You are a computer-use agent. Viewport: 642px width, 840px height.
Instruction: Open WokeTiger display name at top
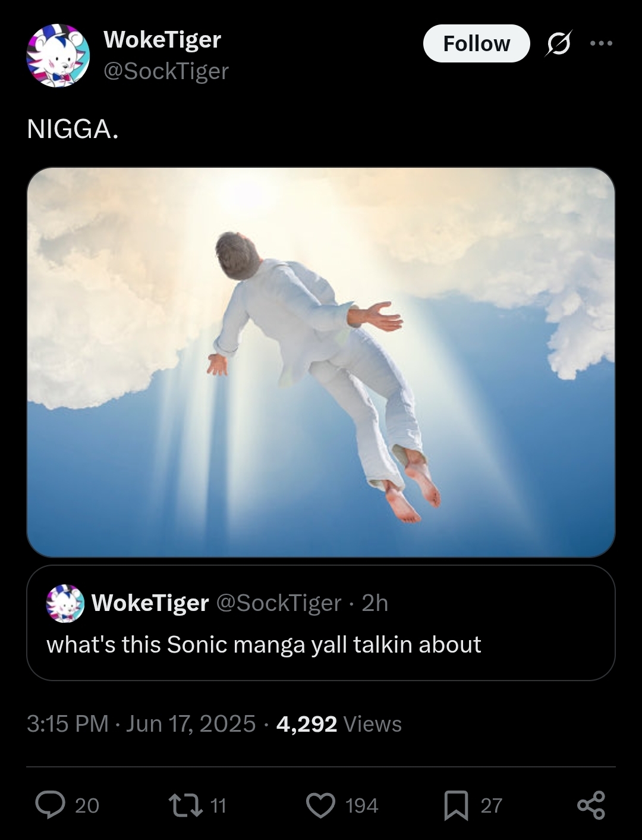click(162, 40)
